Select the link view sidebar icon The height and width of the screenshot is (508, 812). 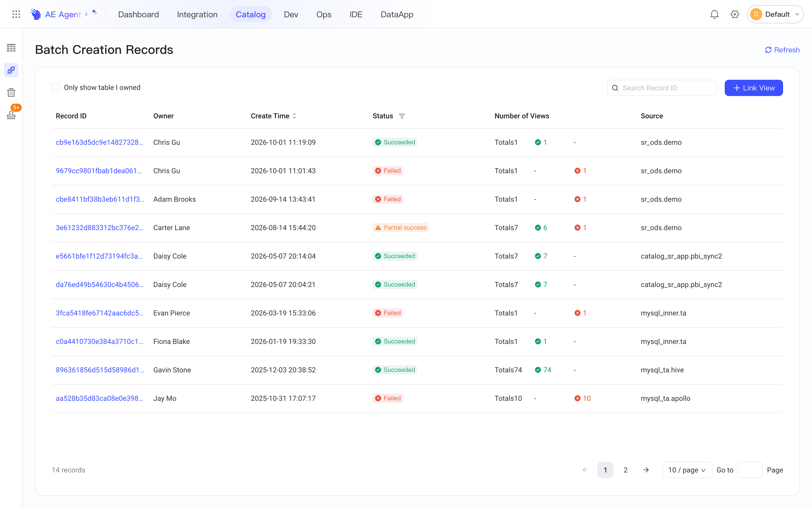pos(11,70)
